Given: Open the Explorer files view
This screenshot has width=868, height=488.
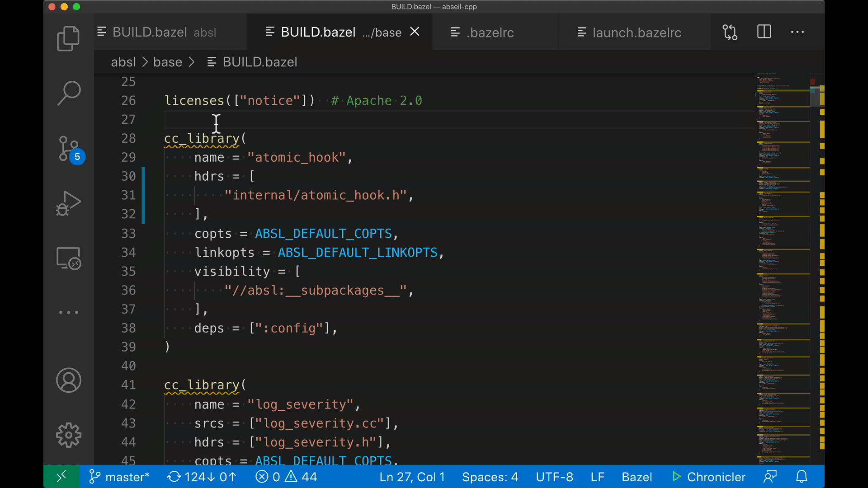Looking at the screenshot, I should pos(68,38).
